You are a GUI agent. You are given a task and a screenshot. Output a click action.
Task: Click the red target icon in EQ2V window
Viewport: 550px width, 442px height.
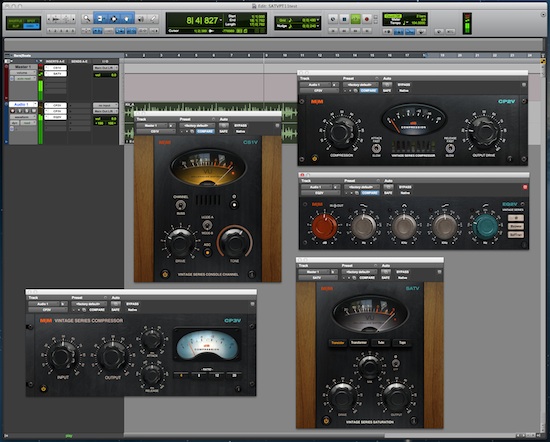pos(525,187)
